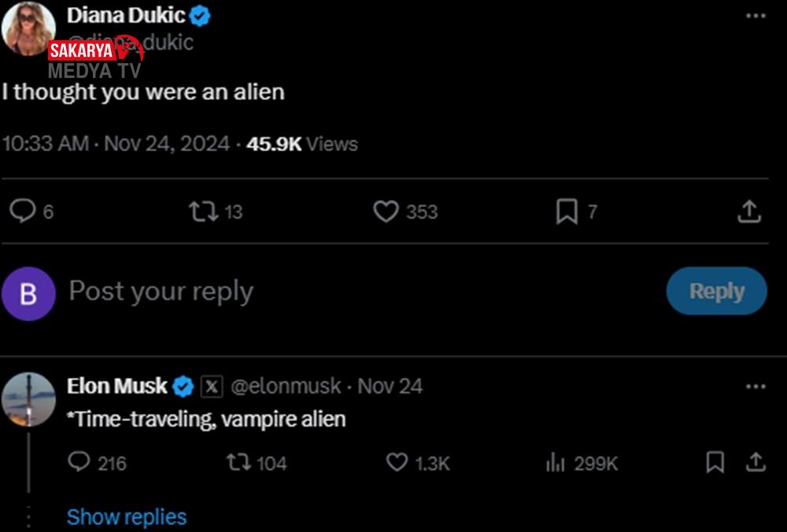
Task: Like Elon Musk's vampire alien reply
Action: pyautogui.click(x=397, y=463)
